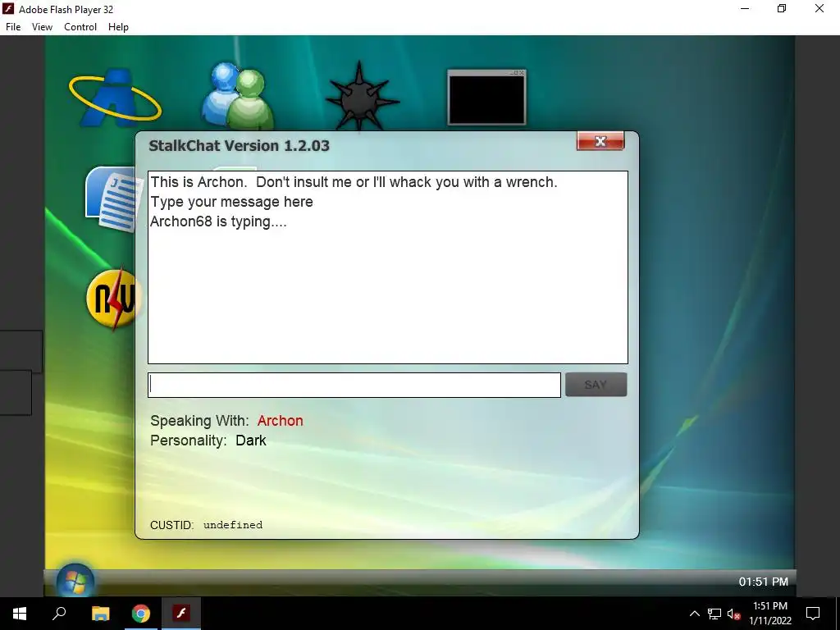
Task: Open the black console window desktop icon
Action: click(x=486, y=97)
